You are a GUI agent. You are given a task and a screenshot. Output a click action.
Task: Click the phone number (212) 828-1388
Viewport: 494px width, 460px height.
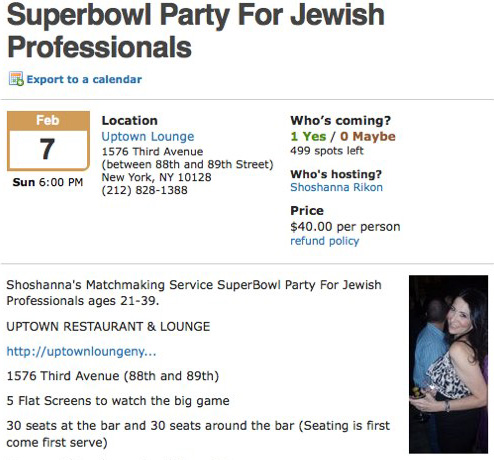(144, 190)
